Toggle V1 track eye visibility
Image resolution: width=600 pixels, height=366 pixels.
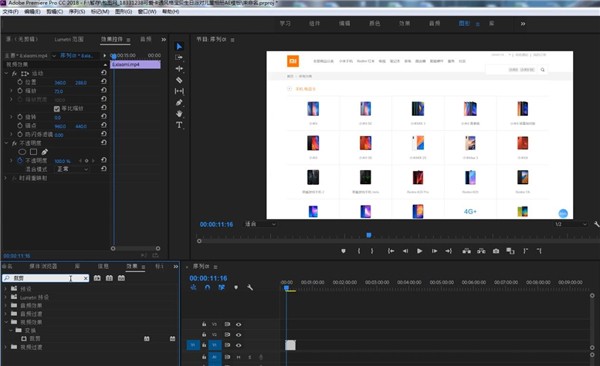238,345
